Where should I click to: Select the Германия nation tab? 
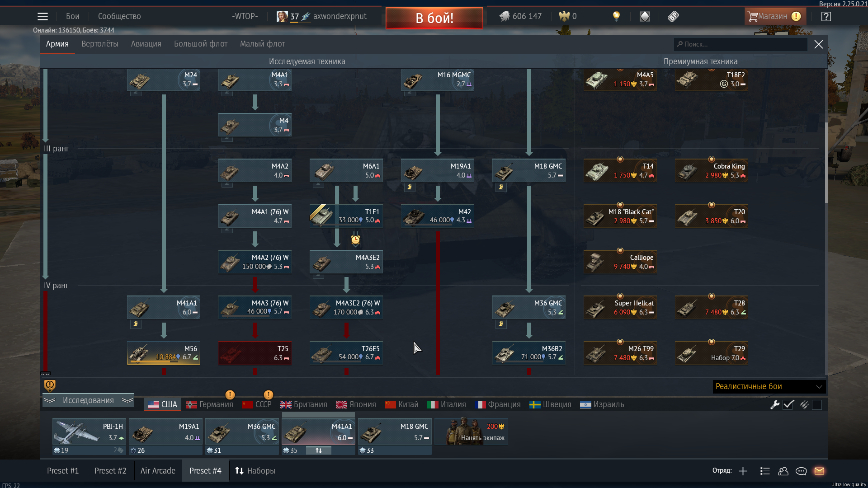210,405
